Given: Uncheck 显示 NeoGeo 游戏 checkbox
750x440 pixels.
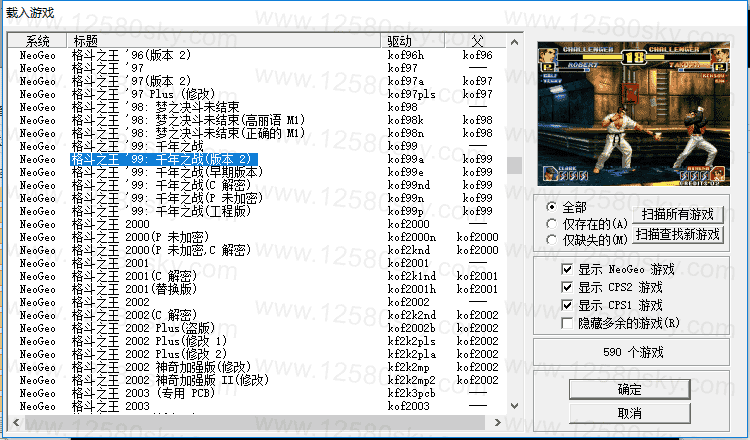Looking at the screenshot, I should pyautogui.click(x=567, y=269).
